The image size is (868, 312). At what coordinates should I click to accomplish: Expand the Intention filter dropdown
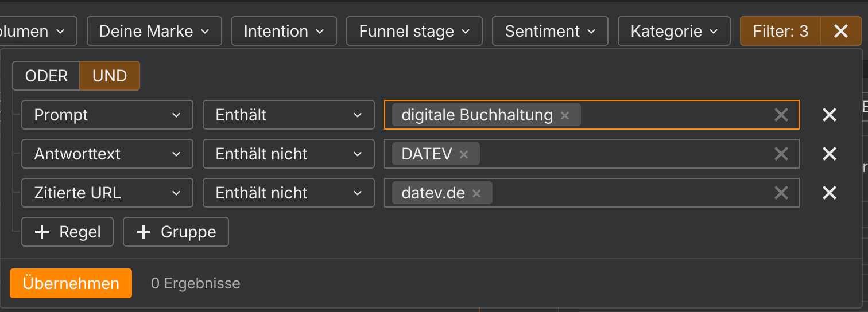[x=285, y=31]
